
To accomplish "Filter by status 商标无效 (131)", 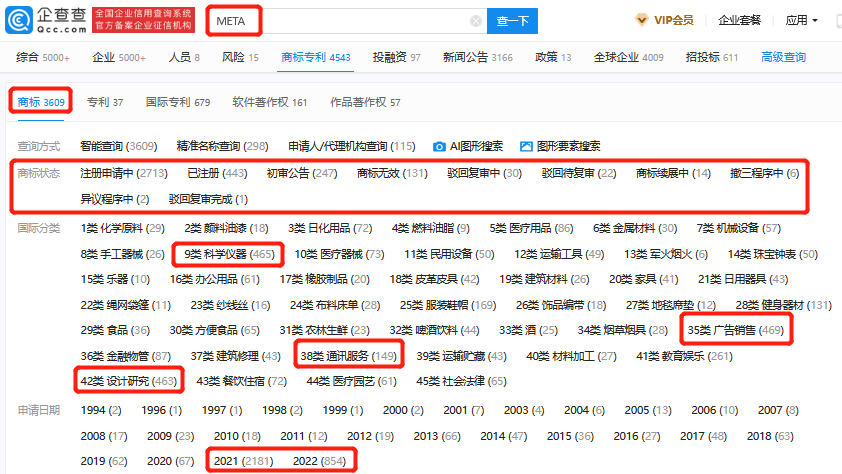I will [392, 173].
